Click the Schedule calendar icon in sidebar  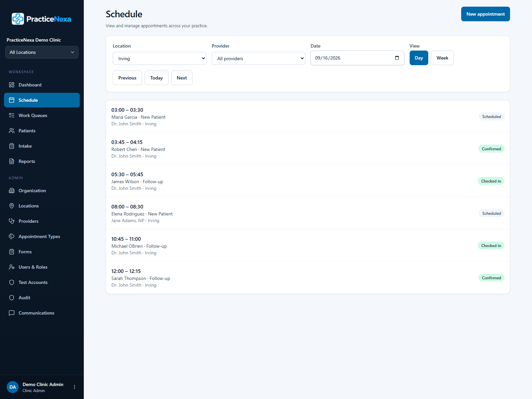point(12,100)
